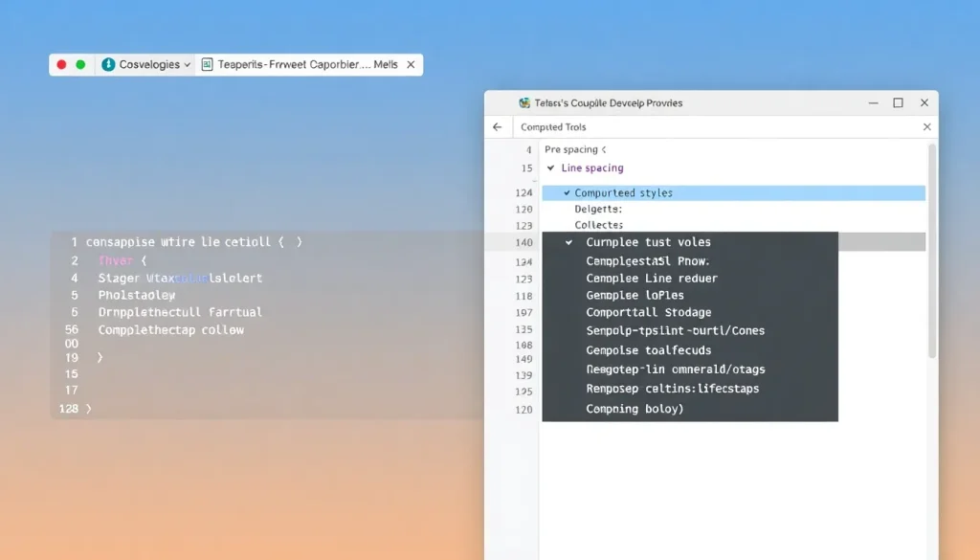Viewport: 980px width, 560px height.
Task: Click the Cosvelogies teal app icon
Action: pyautogui.click(x=108, y=64)
